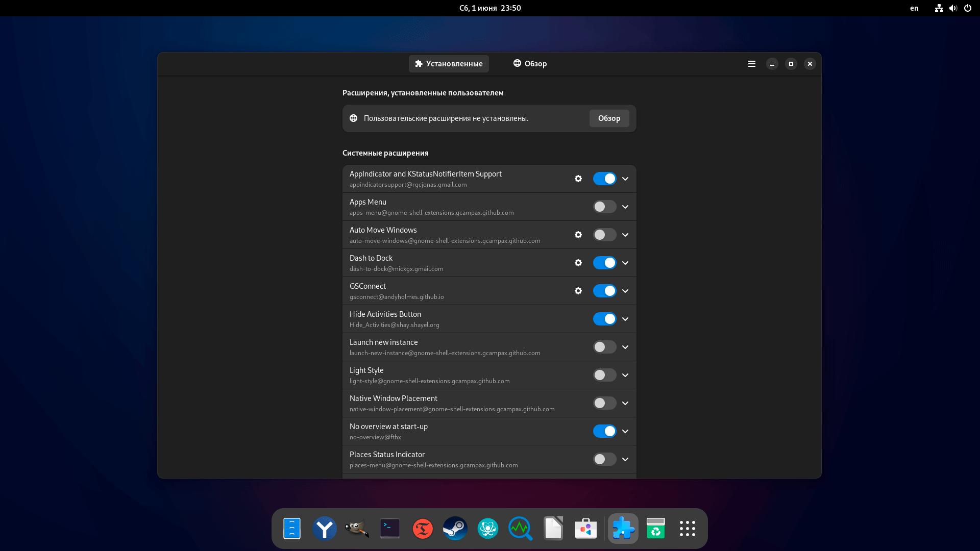
Task: Expand Places Status Indicator row
Action: [625, 459]
